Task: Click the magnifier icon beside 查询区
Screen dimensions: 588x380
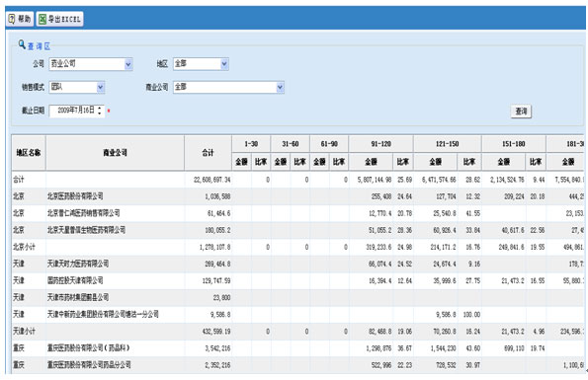Action: 22,44
